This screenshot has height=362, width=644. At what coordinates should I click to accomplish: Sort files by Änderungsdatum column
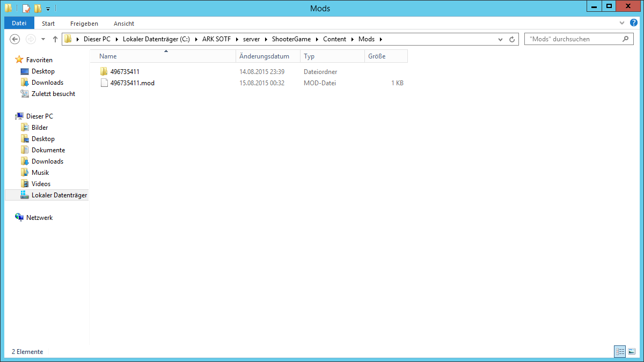click(264, 56)
